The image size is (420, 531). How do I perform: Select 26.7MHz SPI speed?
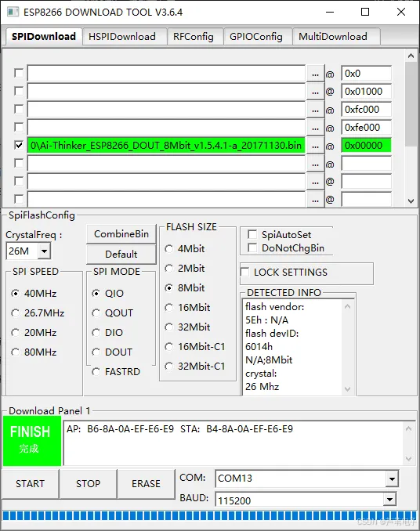(15, 313)
